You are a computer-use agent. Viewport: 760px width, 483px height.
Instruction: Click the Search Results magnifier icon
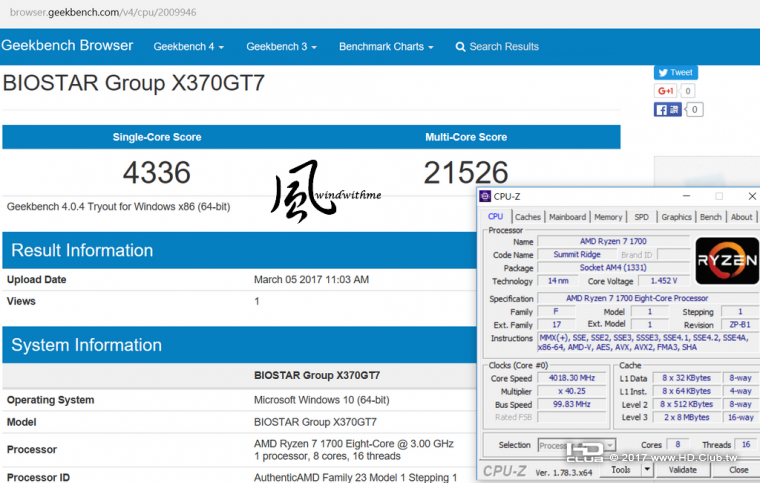click(460, 47)
